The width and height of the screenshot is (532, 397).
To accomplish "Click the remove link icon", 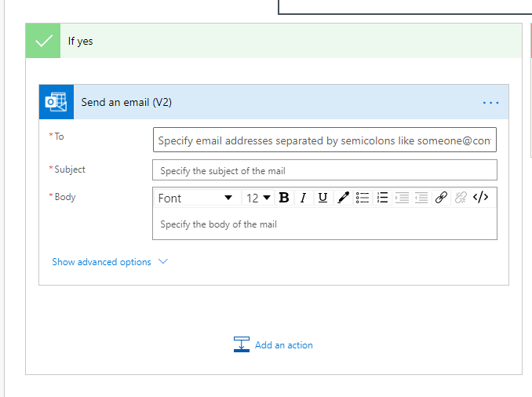I will click(461, 198).
